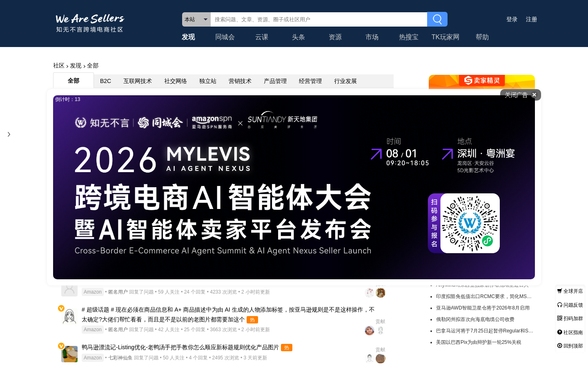Switch to the 社交网络 tab
Viewport: 588px width, 368px height.
(x=176, y=81)
